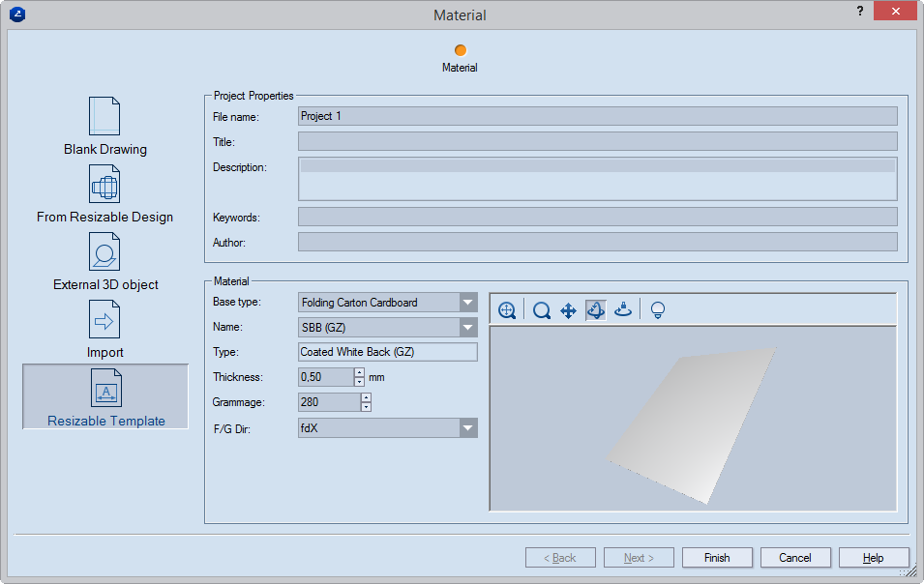Click the Import arrow icon
This screenshot has height=584, width=924.
[104, 319]
